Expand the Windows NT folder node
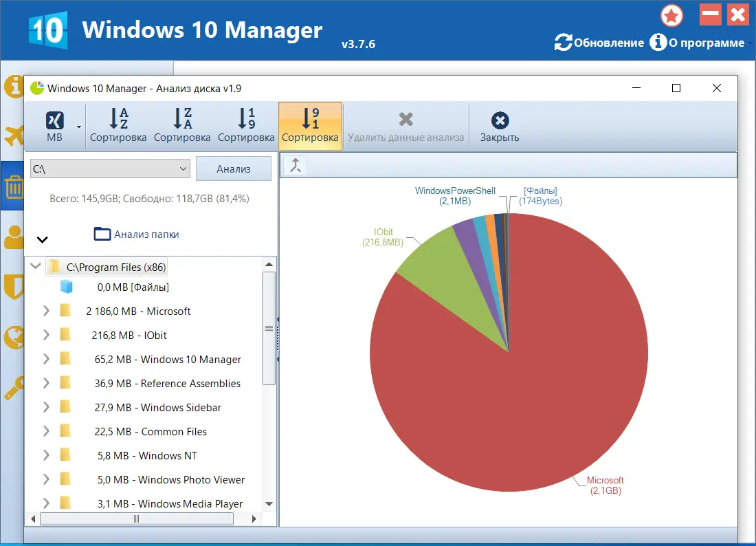This screenshot has width=756, height=546. coord(46,456)
